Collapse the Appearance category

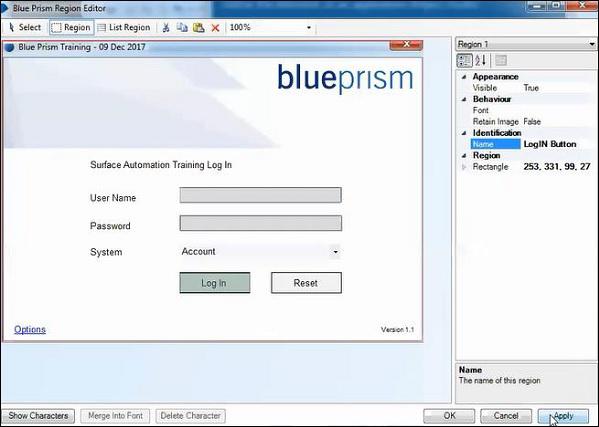coord(464,77)
